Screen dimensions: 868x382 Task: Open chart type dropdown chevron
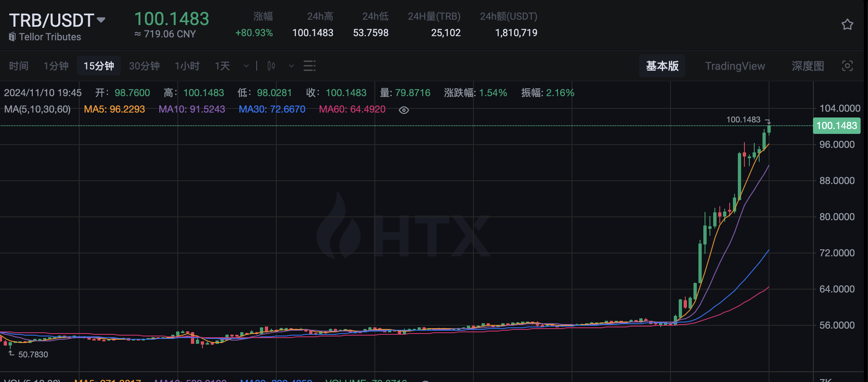pyautogui.click(x=291, y=66)
